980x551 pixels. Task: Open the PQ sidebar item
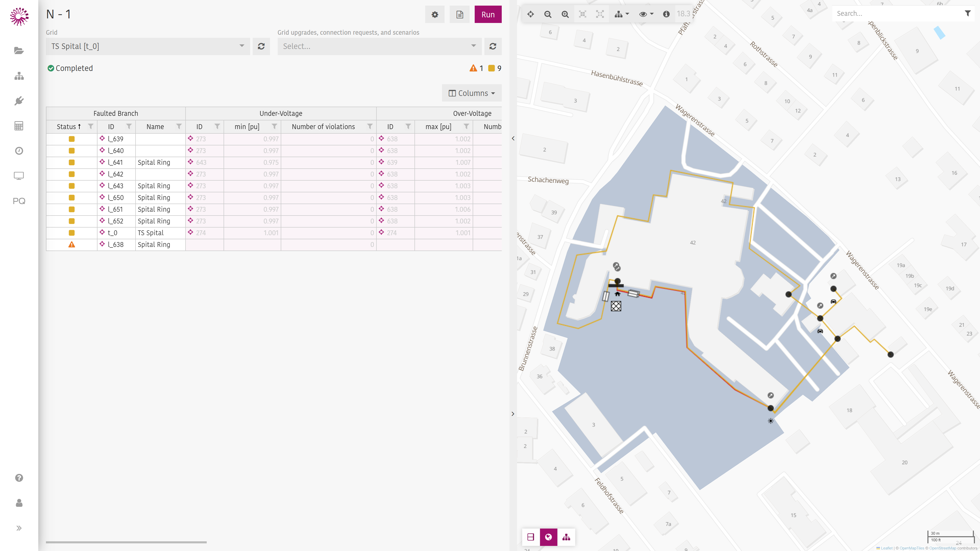tap(19, 201)
